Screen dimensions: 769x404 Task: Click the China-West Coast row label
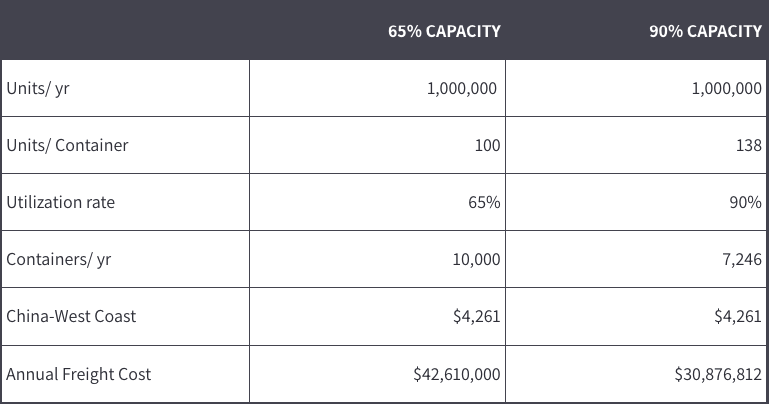click(x=71, y=316)
